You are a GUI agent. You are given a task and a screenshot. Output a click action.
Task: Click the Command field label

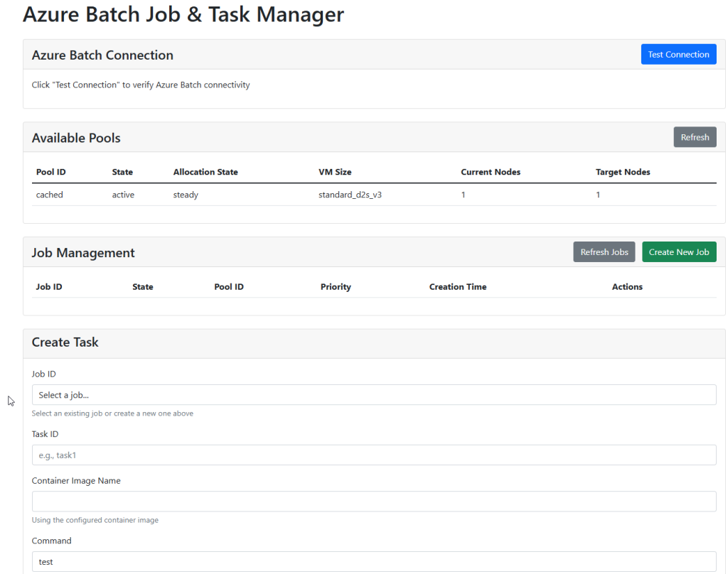[x=51, y=541]
